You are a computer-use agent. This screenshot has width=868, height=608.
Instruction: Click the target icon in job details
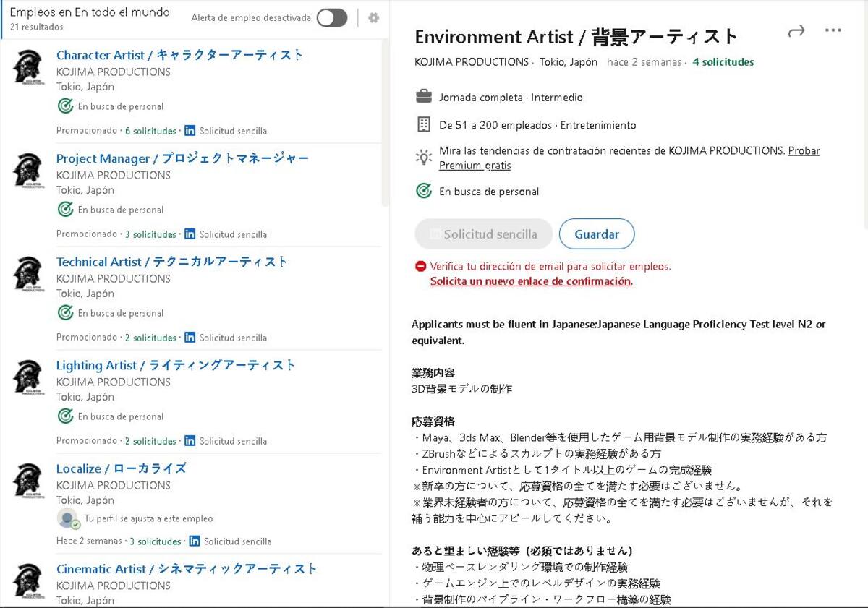(x=424, y=191)
